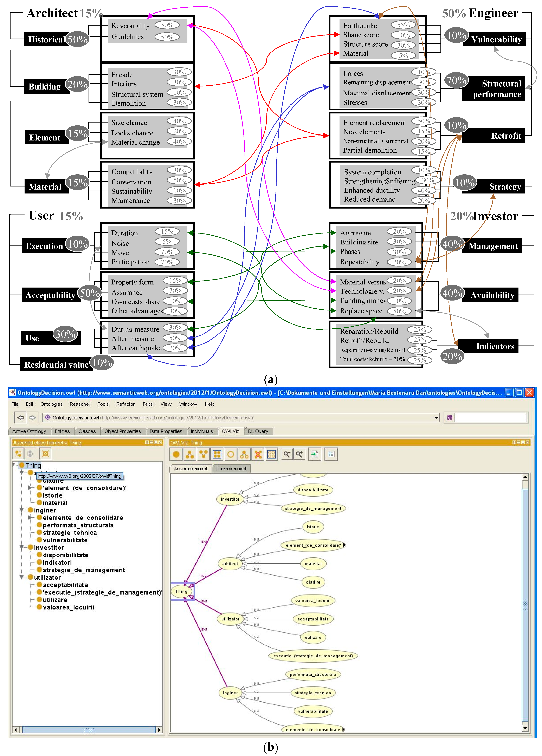Click the add subclass icon in hierarchy

[x=18, y=454]
